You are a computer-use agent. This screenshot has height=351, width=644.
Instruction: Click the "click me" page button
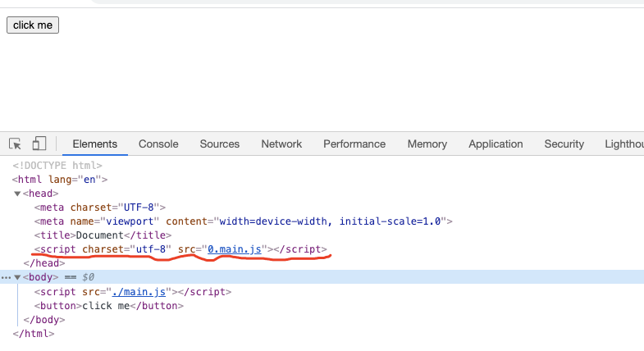coord(33,25)
